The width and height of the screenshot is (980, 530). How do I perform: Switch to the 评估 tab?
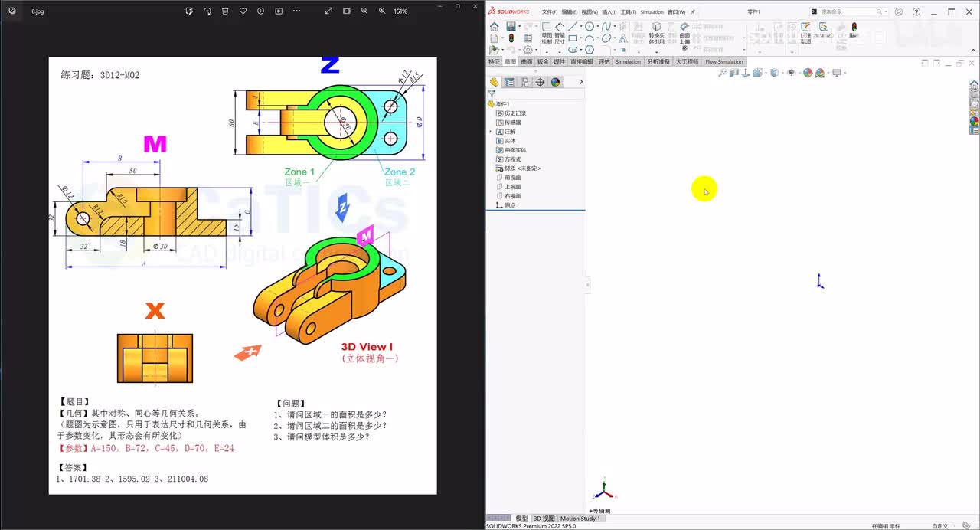point(604,61)
